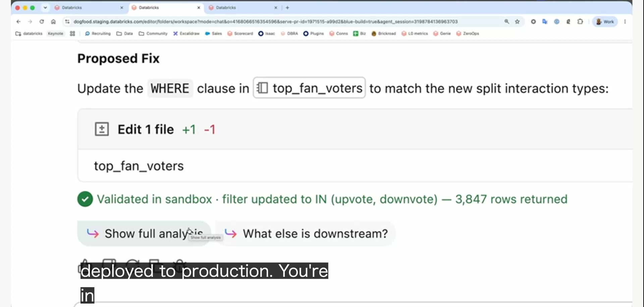Open the Work profile button
This screenshot has width=644, height=307.
(x=605, y=21)
